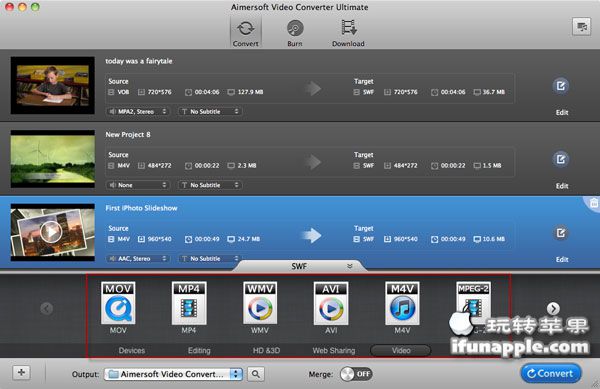Select the MP4 format icon
600x389 pixels.
(x=189, y=303)
